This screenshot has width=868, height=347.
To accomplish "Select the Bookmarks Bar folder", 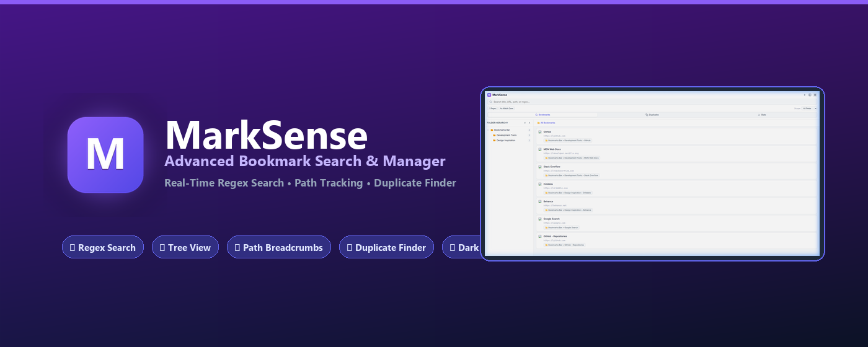I will [510, 130].
